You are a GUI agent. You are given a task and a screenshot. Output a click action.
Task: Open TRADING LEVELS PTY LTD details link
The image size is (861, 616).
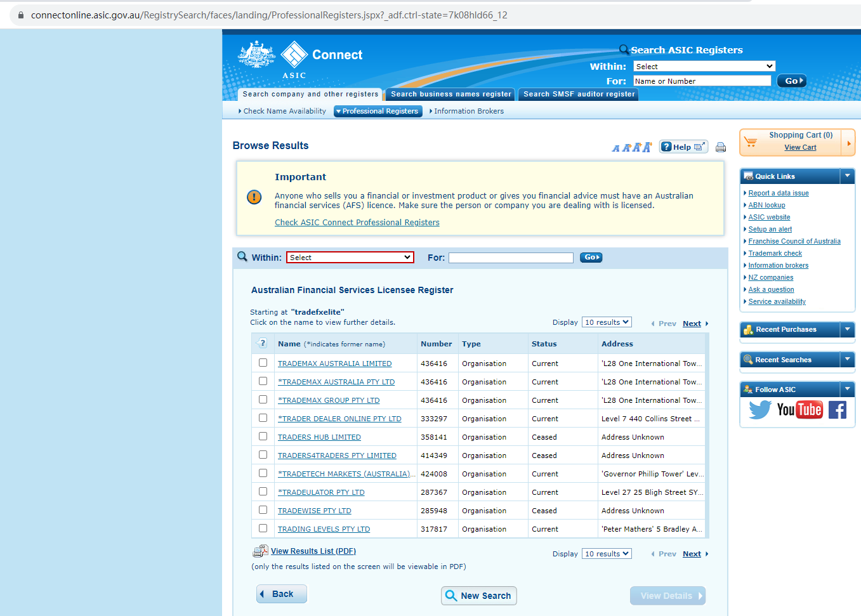coord(324,529)
